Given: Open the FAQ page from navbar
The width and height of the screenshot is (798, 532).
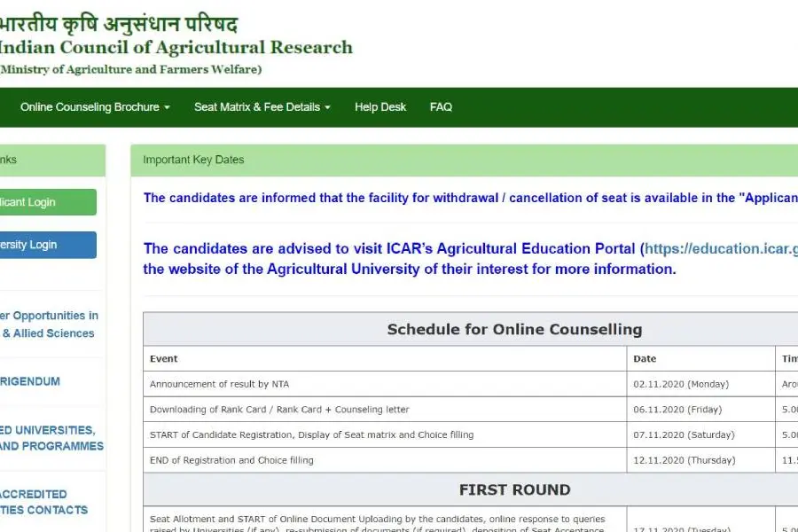Looking at the screenshot, I should click(441, 107).
